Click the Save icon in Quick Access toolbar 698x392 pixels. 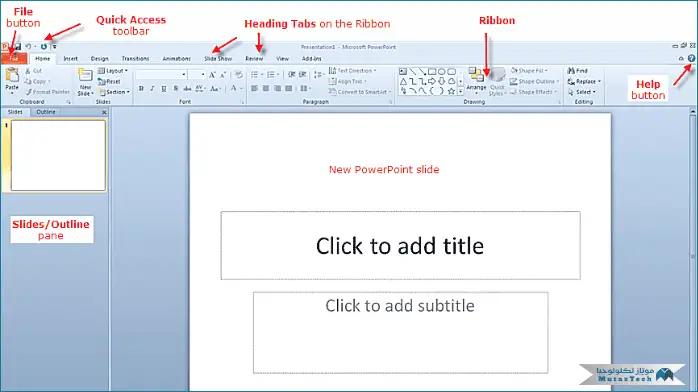point(17,46)
